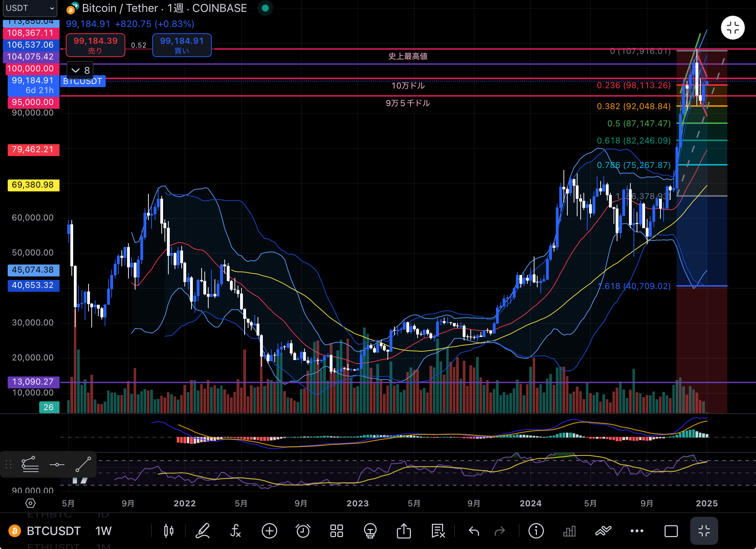Viewport: 756px width, 549px height.
Task: Select the 9万5千ドル horizontal line label
Action: coord(408,103)
